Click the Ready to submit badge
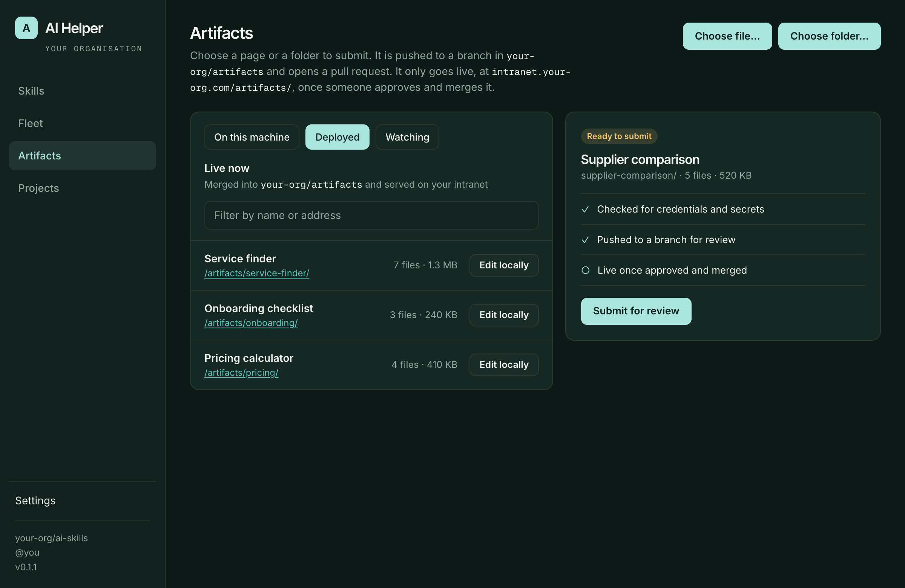 [x=619, y=136]
